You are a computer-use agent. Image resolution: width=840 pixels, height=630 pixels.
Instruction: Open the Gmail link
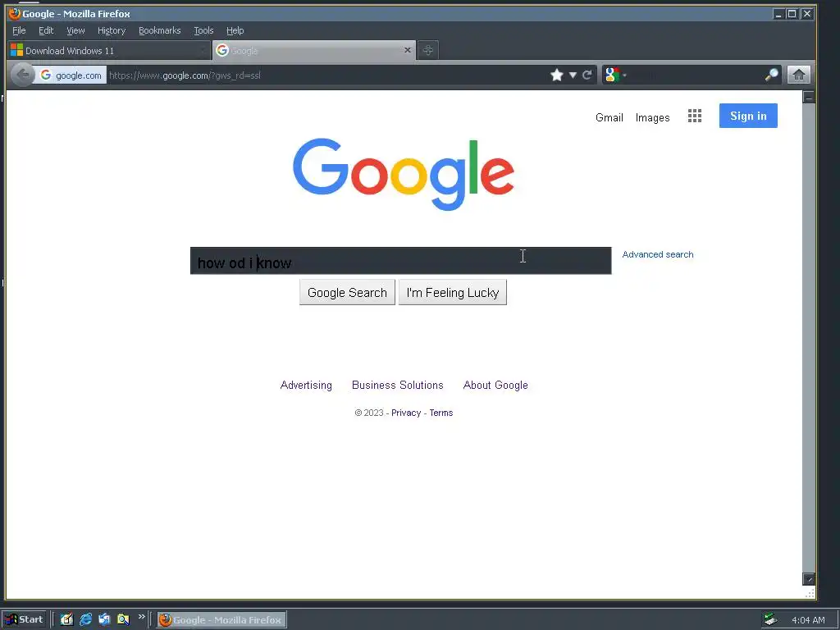click(609, 117)
